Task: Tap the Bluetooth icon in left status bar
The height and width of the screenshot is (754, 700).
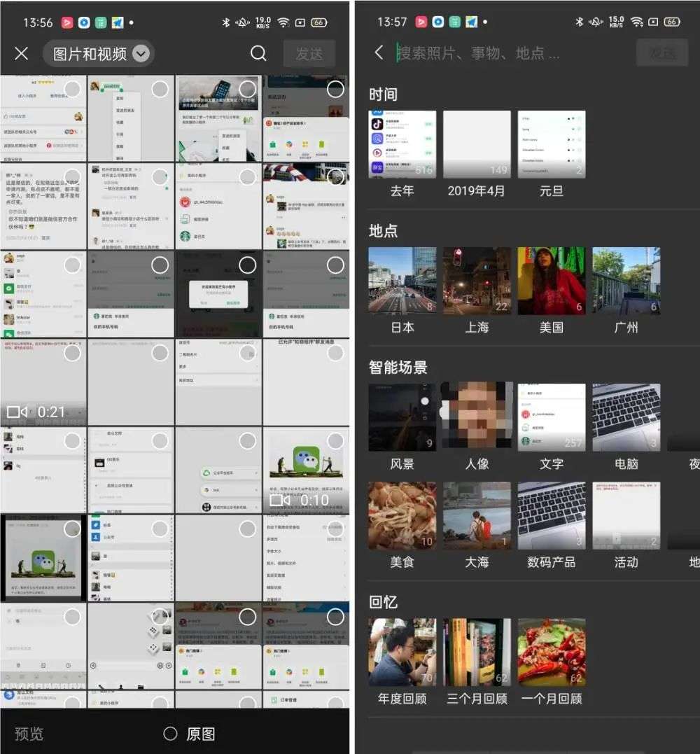Action: pyautogui.click(x=225, y=22)
